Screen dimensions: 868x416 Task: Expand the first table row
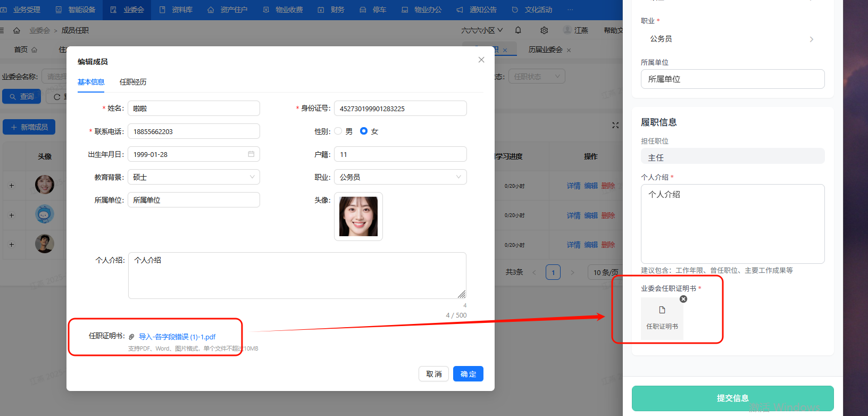pyautogui.click(x=12, y=186)
